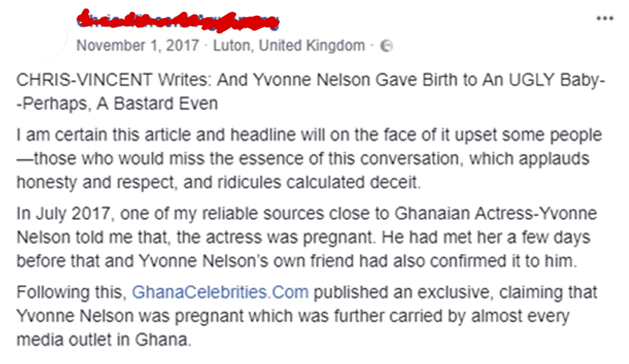Click the line starting '—those who would miss'
629x364 pixels.
click(303, 158)
